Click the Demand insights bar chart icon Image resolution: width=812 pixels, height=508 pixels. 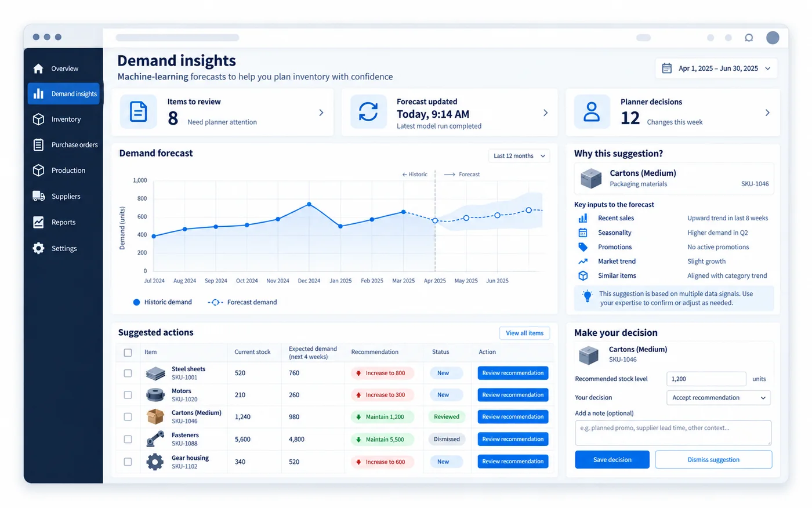(x=38, y=94)
